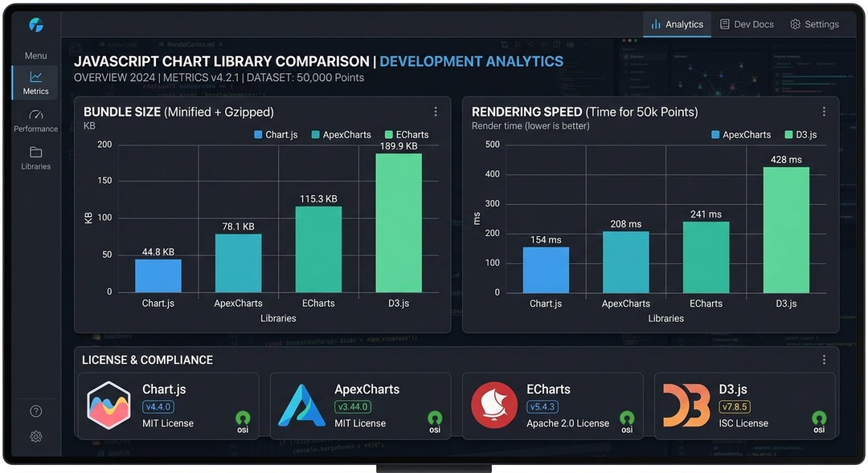Click the ApexCharts 78.1 KB bar
This screenshot has width=868, height=473.
tap(238, 263)
